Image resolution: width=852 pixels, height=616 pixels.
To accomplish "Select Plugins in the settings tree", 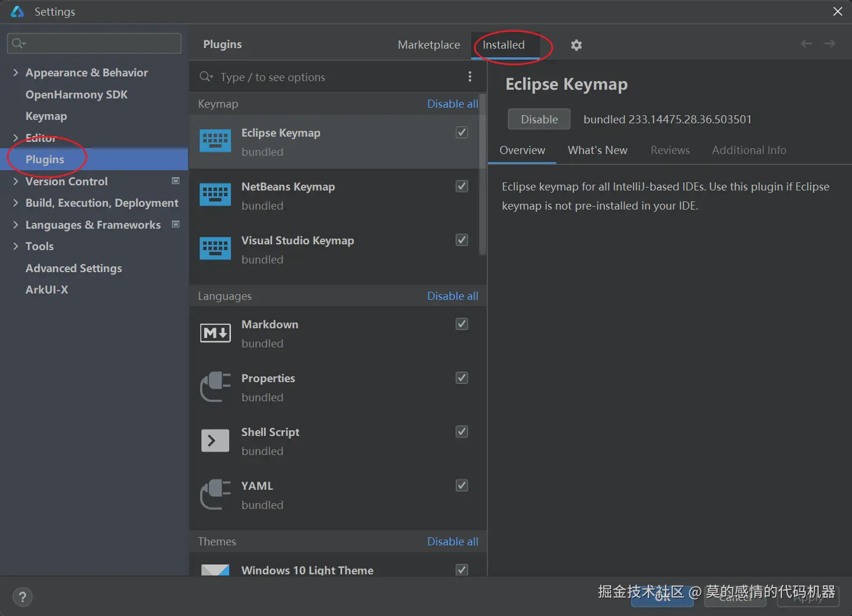I will click(x=94, y=159).
